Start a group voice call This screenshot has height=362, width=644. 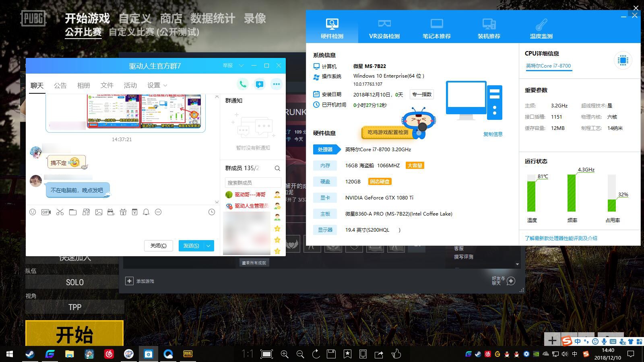click(243, 84)
